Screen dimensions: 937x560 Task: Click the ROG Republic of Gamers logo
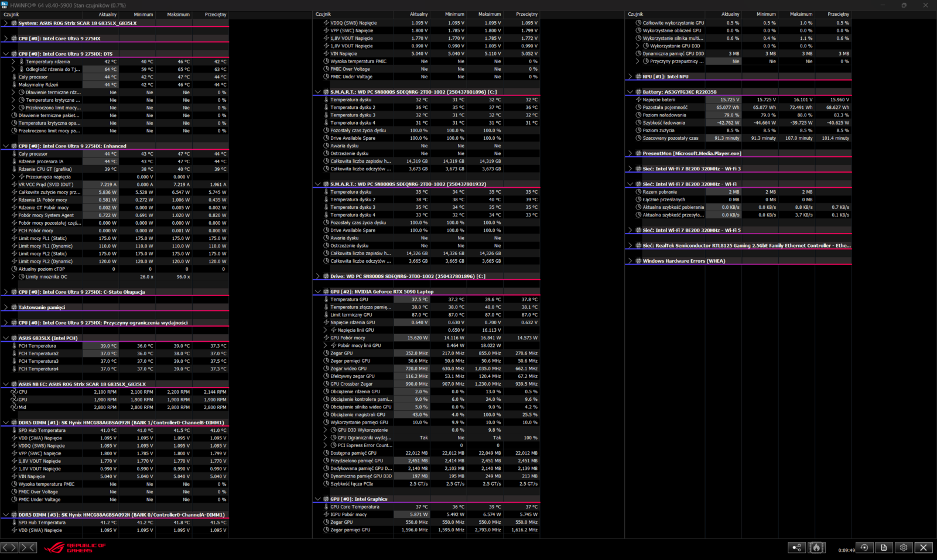pyautogui.click(x=75, y=548)
